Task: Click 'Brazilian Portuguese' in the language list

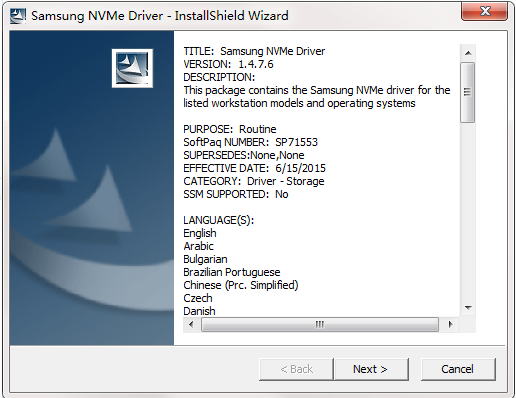Action: pos(232,272)
